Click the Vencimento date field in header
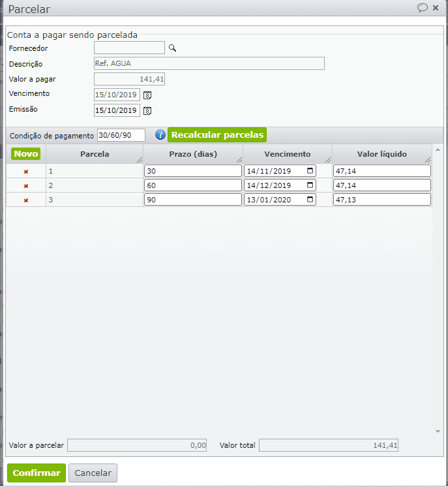 [117, 95]
